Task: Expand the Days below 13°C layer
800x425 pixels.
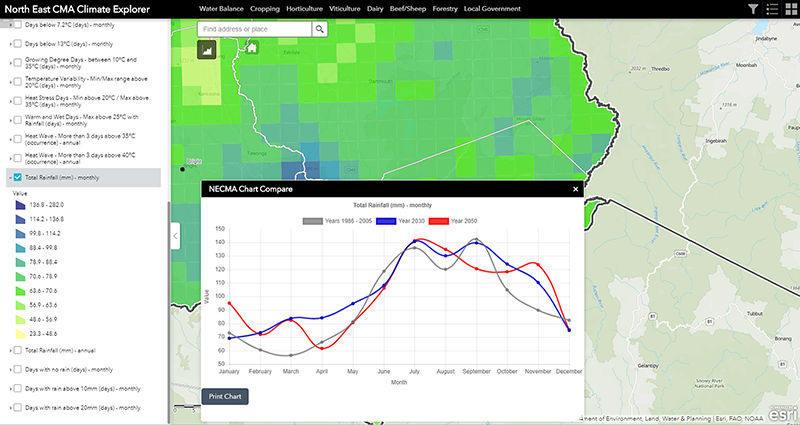Action: point(9,44)
